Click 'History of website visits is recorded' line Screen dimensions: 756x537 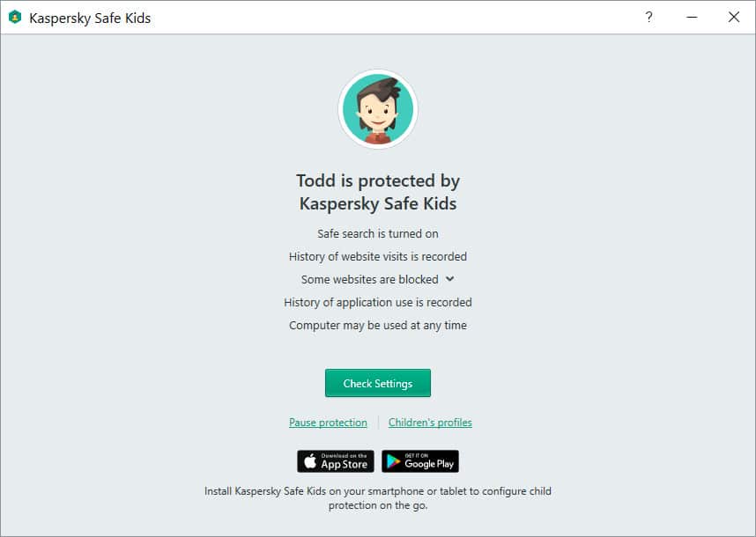(x=378, y=257)
